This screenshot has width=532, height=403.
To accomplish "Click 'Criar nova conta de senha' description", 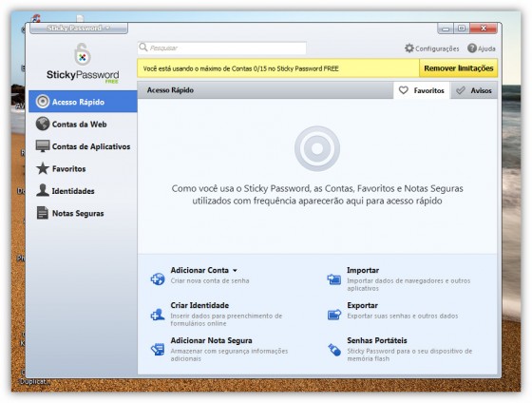I will (210, 280).
